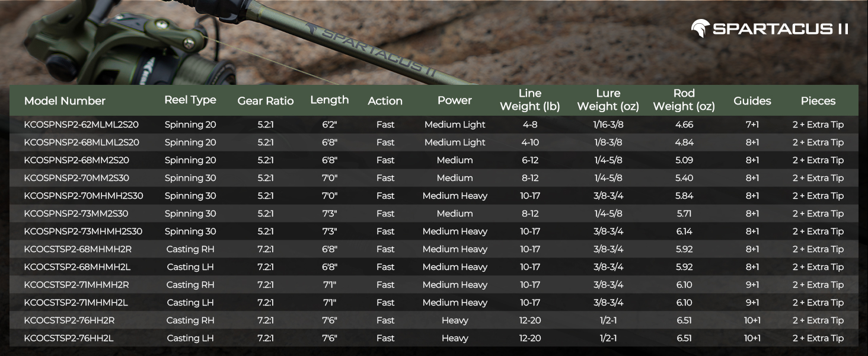Click the SPARTACUS II brand title text
Viewport: 868px width, 356px height.
tap(781, 29)
